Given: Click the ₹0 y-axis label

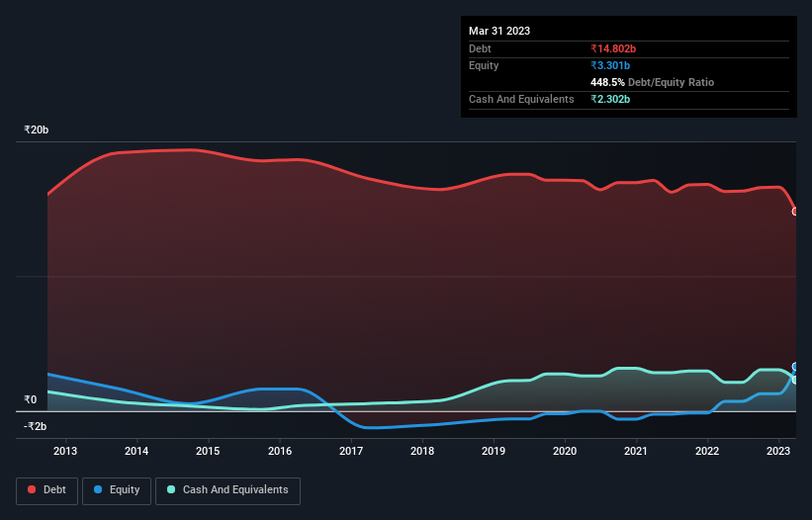Looking at the screenshot, I should coord(31,399).
